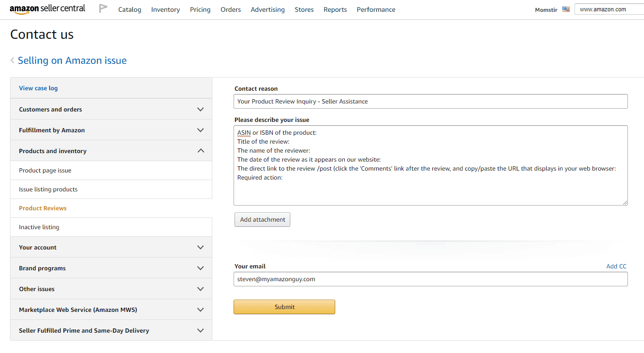Expand Marketplace Web Service (Amazon MWS) section
The width and height of the screenshot is (644, 353).
click(x=111, y=310)
